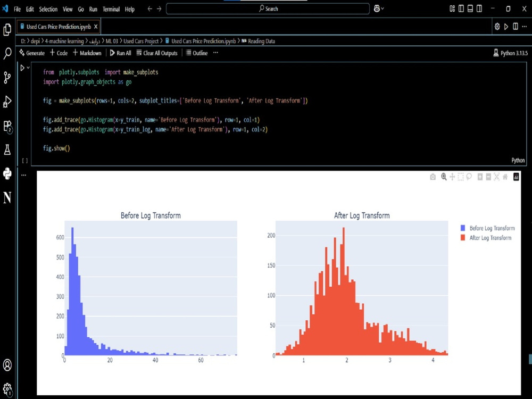
Task: Click the editor-toolbar run triangle icon
Action: coord(506,27)
